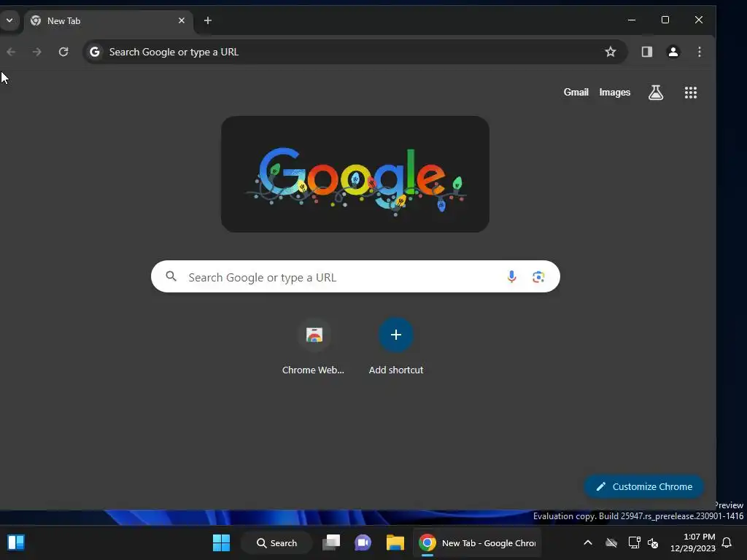Focus the address bar URL field
The height and width of the screenshot is (560, 747).
[x=355, y=52]
